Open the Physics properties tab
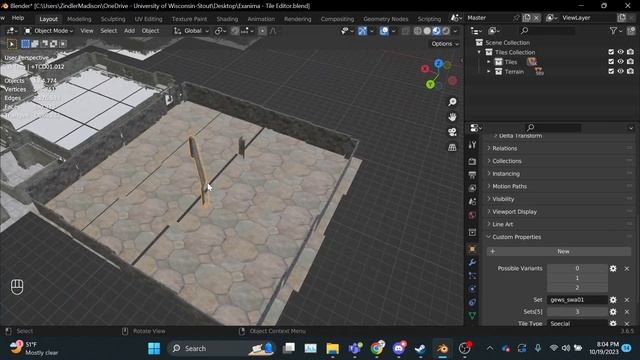 coord(472,289)
